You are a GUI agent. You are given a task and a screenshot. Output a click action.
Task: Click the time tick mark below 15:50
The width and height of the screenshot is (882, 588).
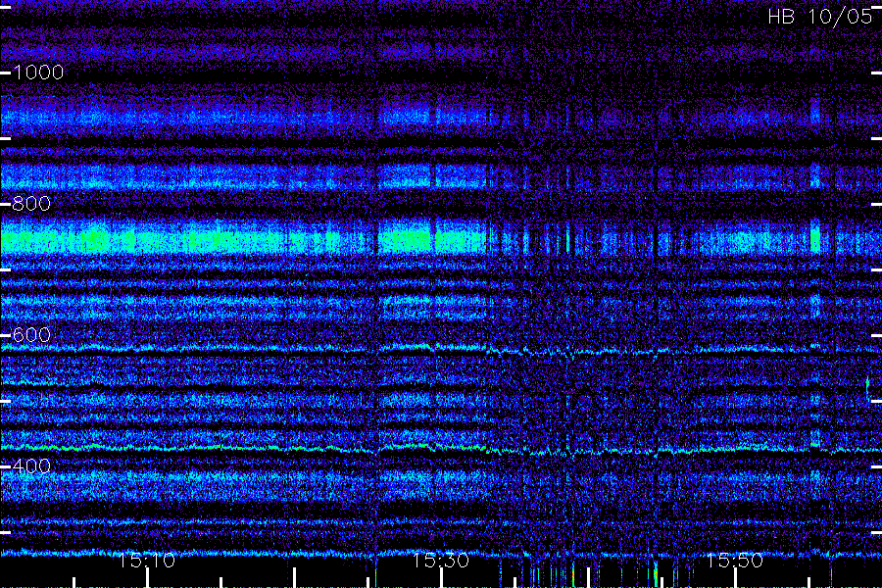[x=735, y=578]
